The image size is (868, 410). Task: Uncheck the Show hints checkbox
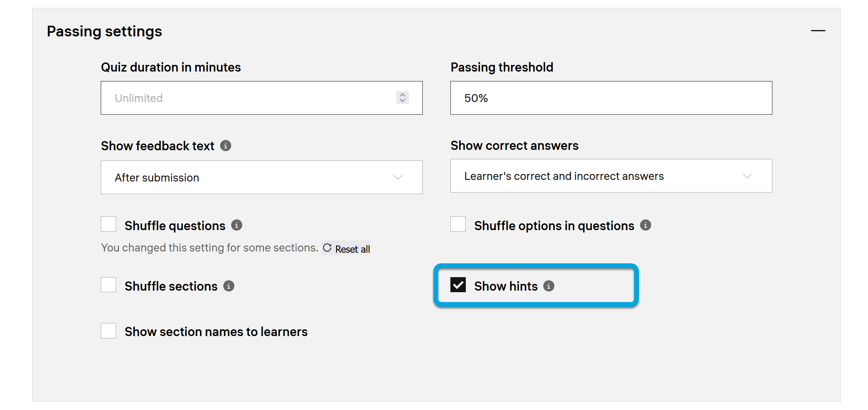[x=458, y=285]
